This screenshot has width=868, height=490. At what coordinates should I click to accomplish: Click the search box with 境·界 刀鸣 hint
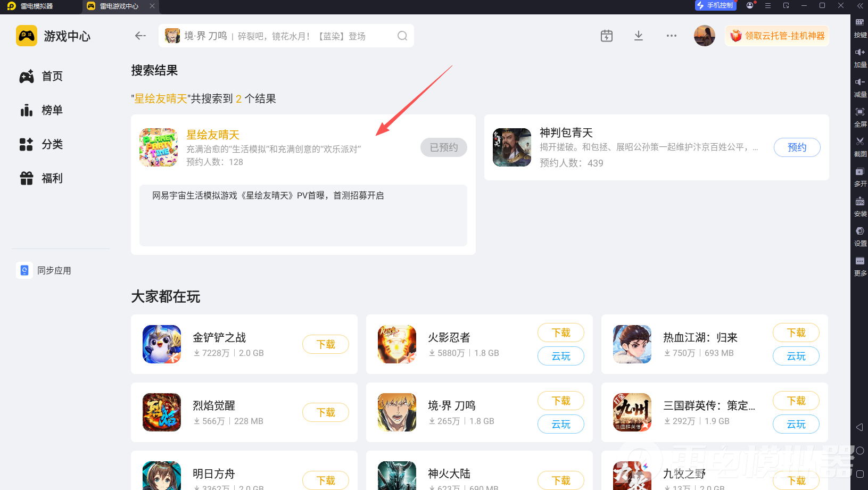pyautogui.click(x=286, y=36)
